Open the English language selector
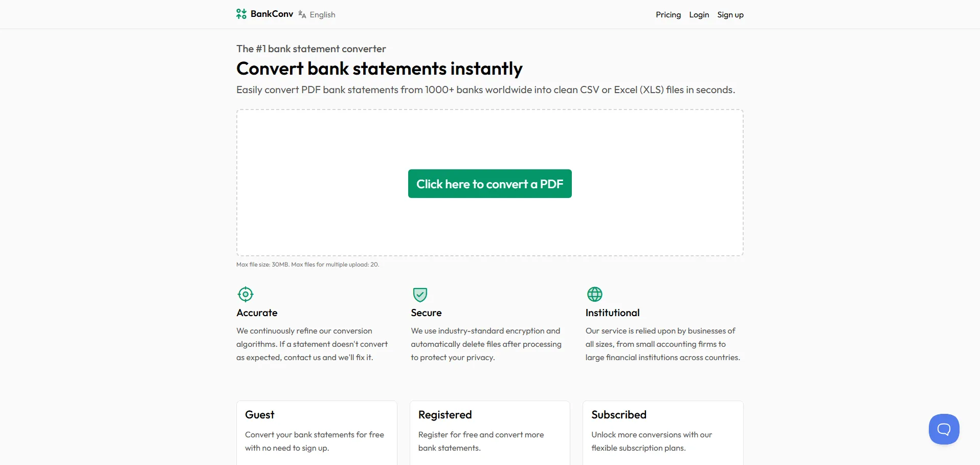This screenshot has width=980, height=465. click(322, 15)
